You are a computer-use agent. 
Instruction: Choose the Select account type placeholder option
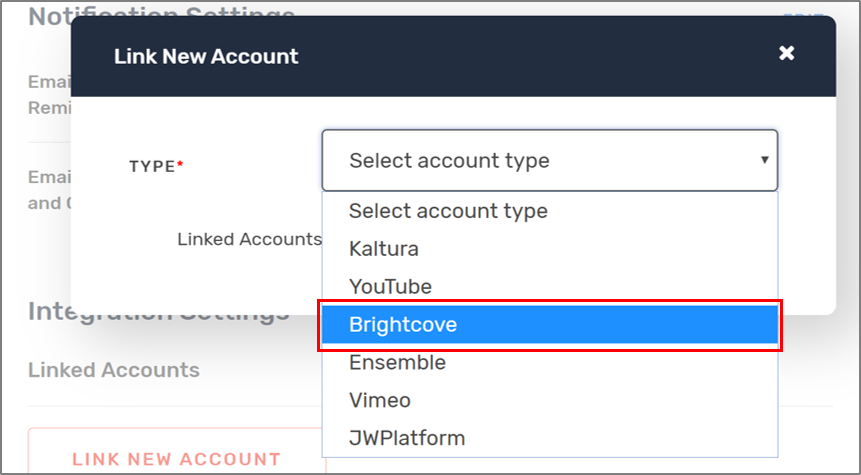(448, 211)
